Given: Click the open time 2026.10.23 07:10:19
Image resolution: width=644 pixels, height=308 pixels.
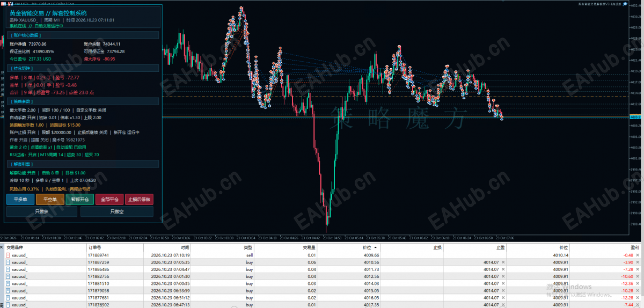Looking at the screenshot, I should (170, 255).
